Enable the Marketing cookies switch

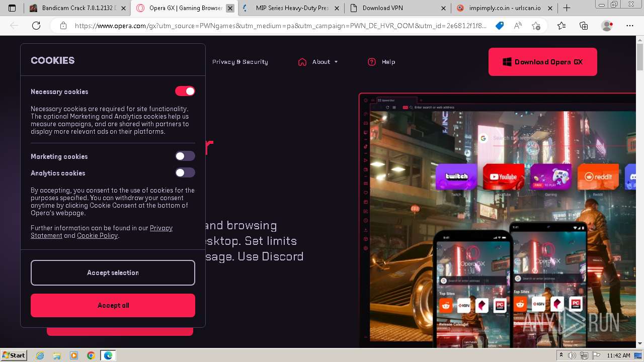tap(185, 156)
